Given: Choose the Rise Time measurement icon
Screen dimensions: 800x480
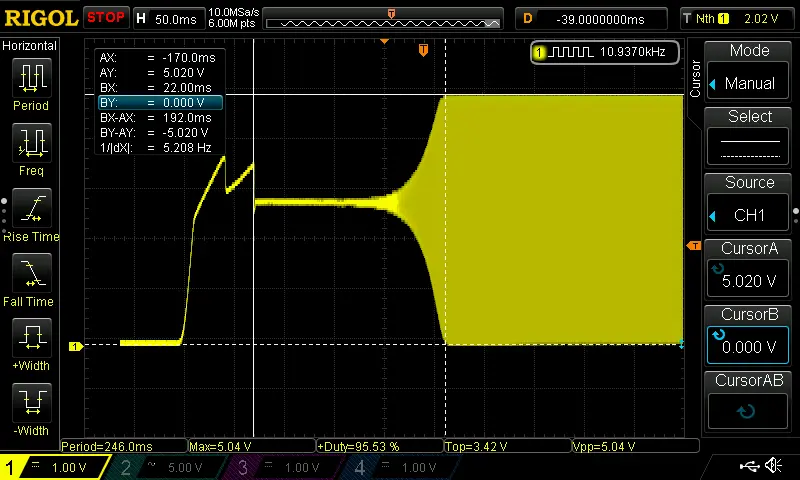Looking at the screenshot, I should pos(31,210).
